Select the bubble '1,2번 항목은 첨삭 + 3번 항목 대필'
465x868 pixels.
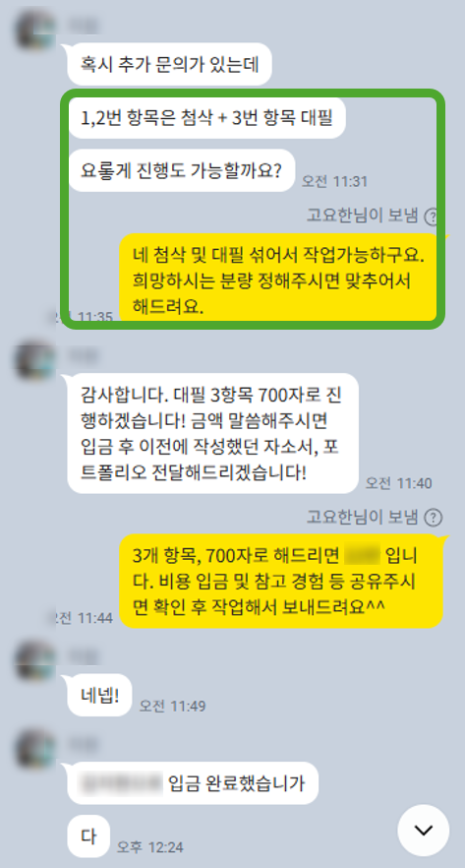click(206, 117)
